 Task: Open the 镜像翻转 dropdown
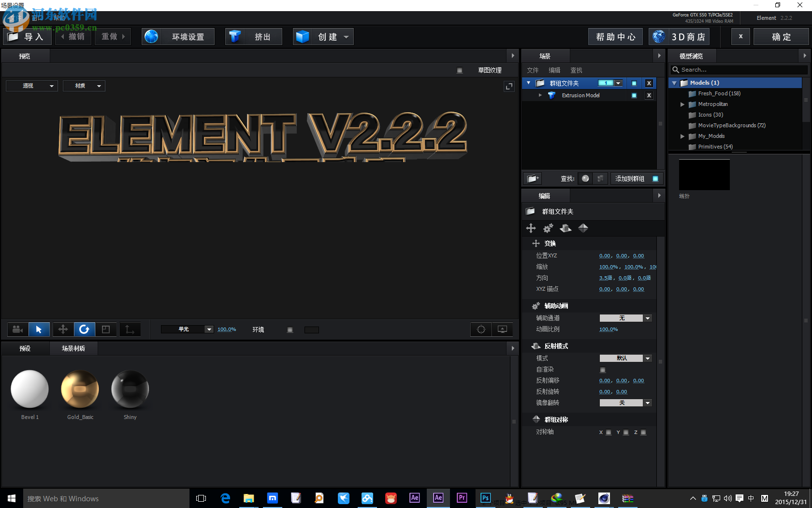coord(647,403)
